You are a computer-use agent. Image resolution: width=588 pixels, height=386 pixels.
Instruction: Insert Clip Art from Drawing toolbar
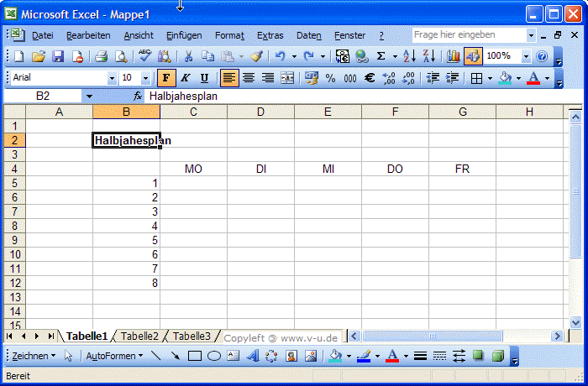(291, 356)
